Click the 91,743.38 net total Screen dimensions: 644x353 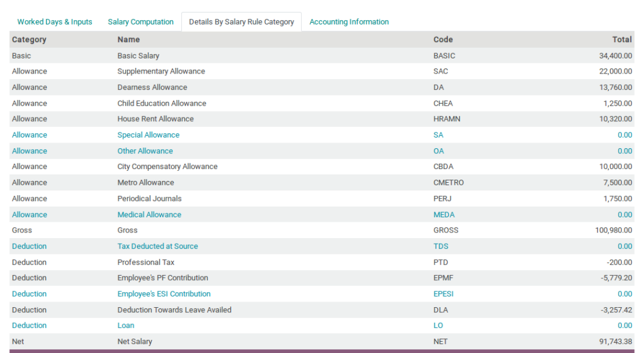coord(616,341)
